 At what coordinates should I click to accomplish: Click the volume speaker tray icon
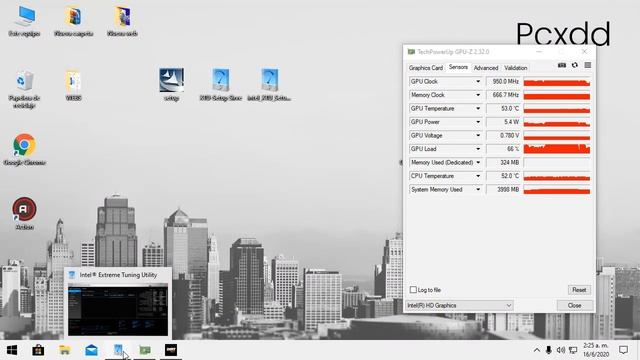pos(561,350)
